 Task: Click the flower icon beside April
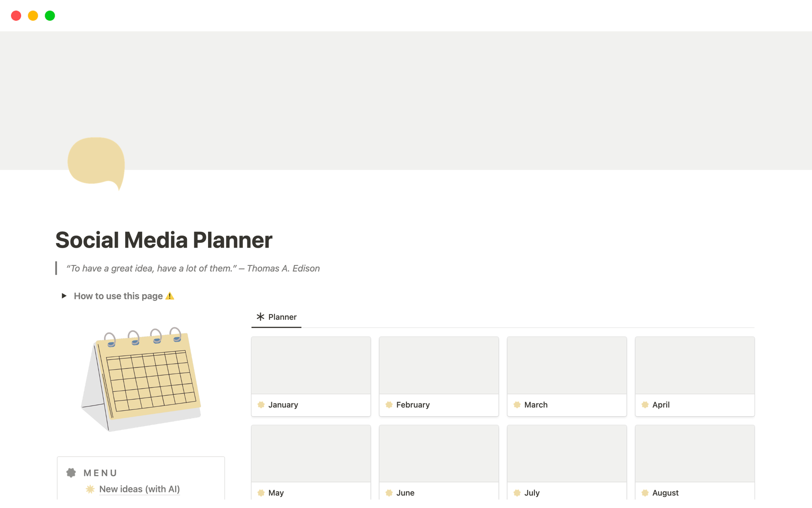point(645,405)
